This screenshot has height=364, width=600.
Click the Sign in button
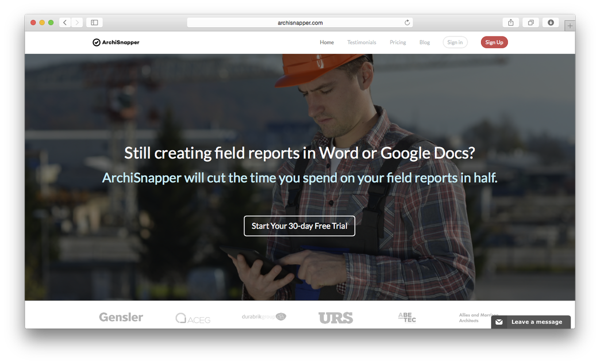(455, 42)
